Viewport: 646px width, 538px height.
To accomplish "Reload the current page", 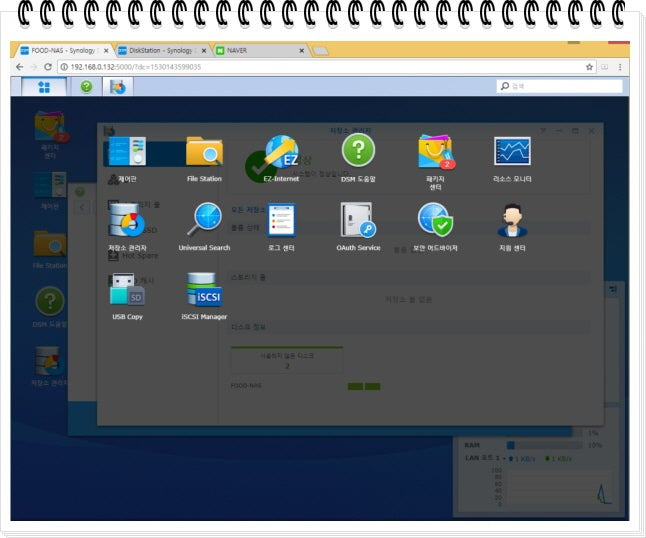I will pos(48,67).
